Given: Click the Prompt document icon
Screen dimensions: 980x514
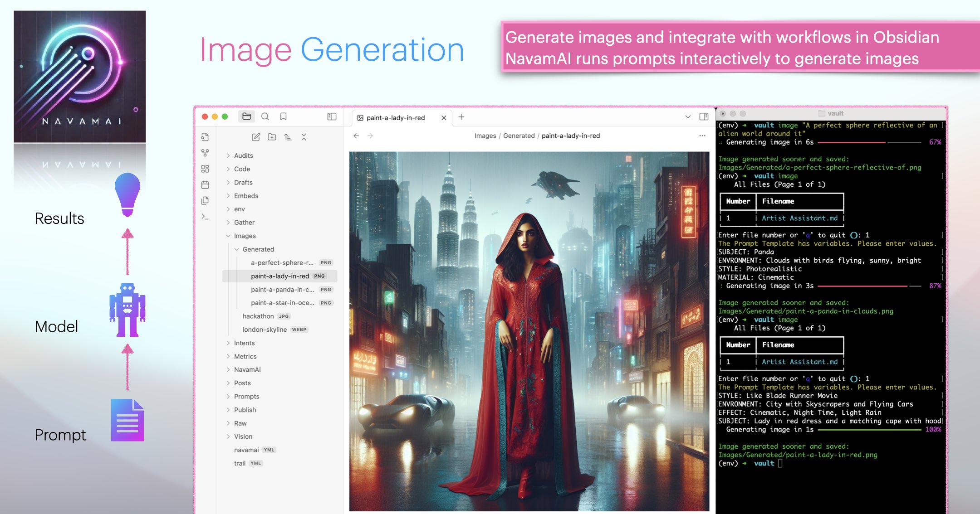Looking at the screenshot, I should pos(127,420).
